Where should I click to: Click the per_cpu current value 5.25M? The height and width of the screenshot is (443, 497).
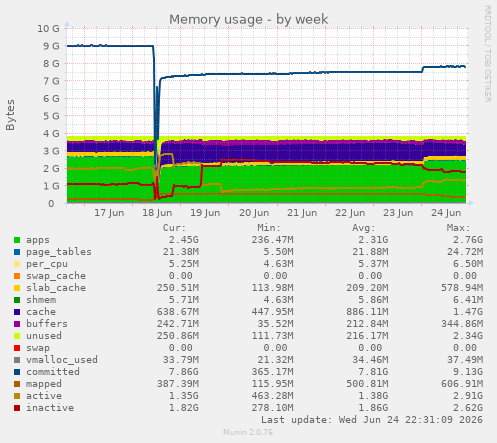(183, 264)
